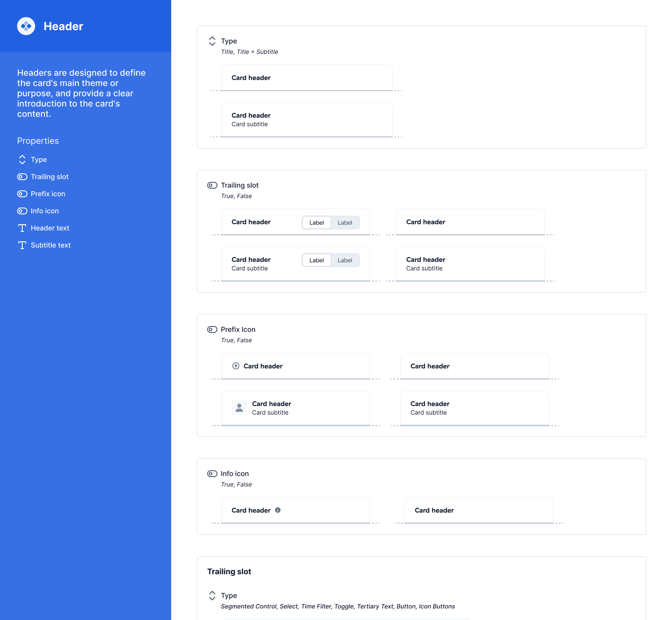This screenshot has width=672, height=620.
Task: Select second Label segment in card with subtitle
Action: (x=345, y=260)
